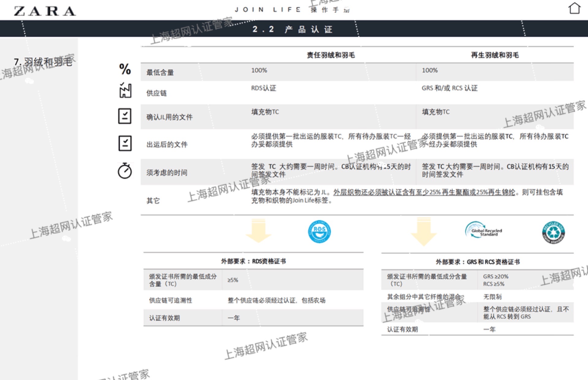The height and width of the screenshot is (380, 588).
Task: Click the blue RDS certification logo
Action: (x=319, y=231)
